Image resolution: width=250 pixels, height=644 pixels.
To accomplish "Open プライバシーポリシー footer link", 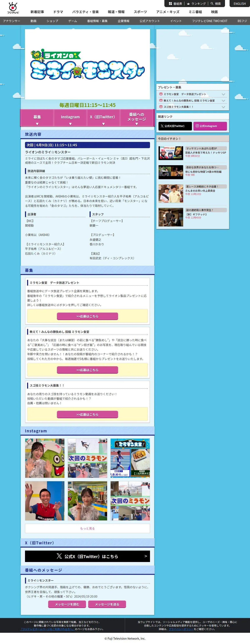I will pos(181,629).
